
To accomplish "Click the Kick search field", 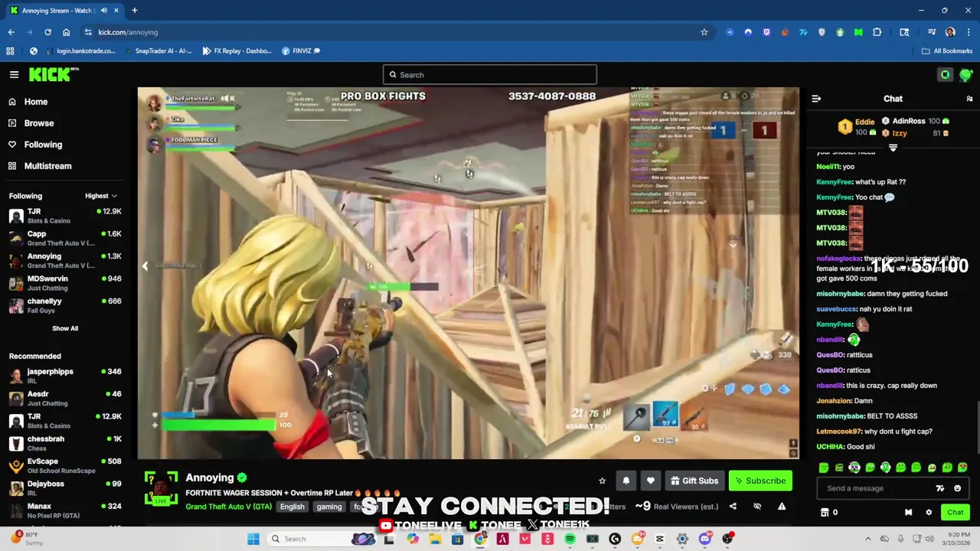I will click(490, 75).
